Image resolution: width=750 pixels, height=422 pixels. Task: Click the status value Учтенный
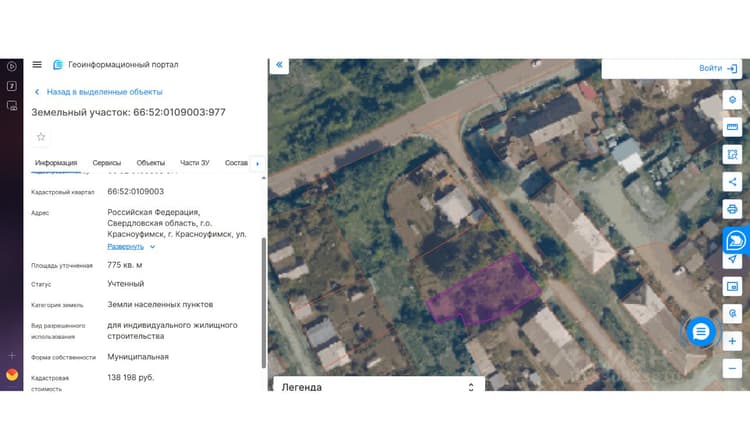[125, 284]
